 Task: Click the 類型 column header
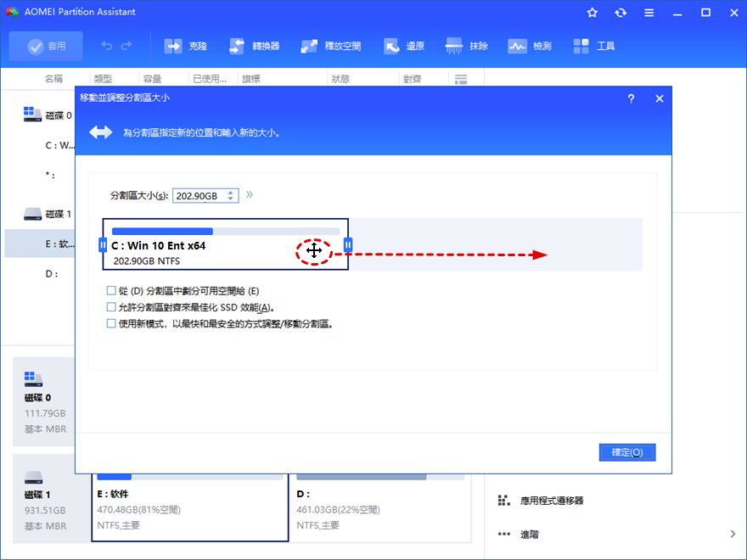[x=103, y=79]
